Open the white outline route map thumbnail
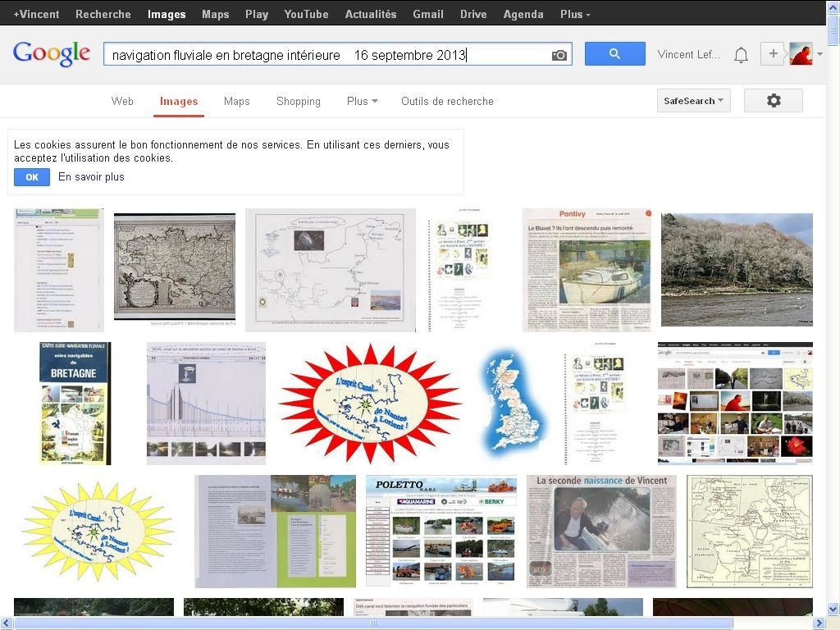The height and width of the screenshot is (630, 840). [331, 270]
